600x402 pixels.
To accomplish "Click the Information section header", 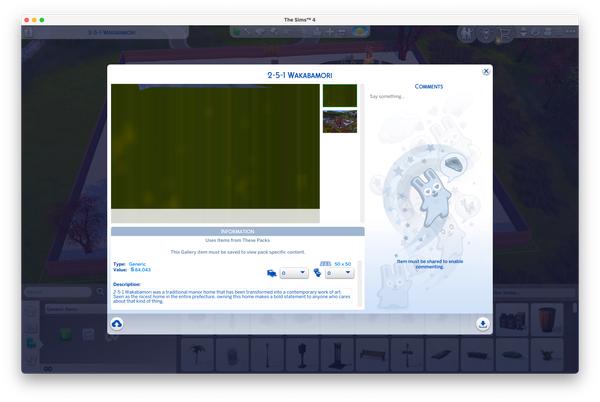I will point(238,231).
